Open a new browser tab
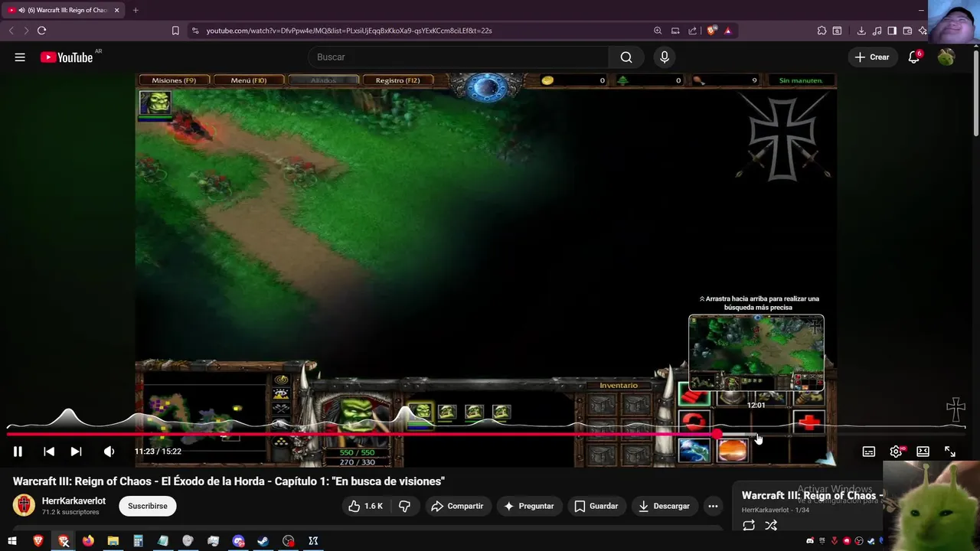The width and height of the screenshot is (980, 551). 136,10
